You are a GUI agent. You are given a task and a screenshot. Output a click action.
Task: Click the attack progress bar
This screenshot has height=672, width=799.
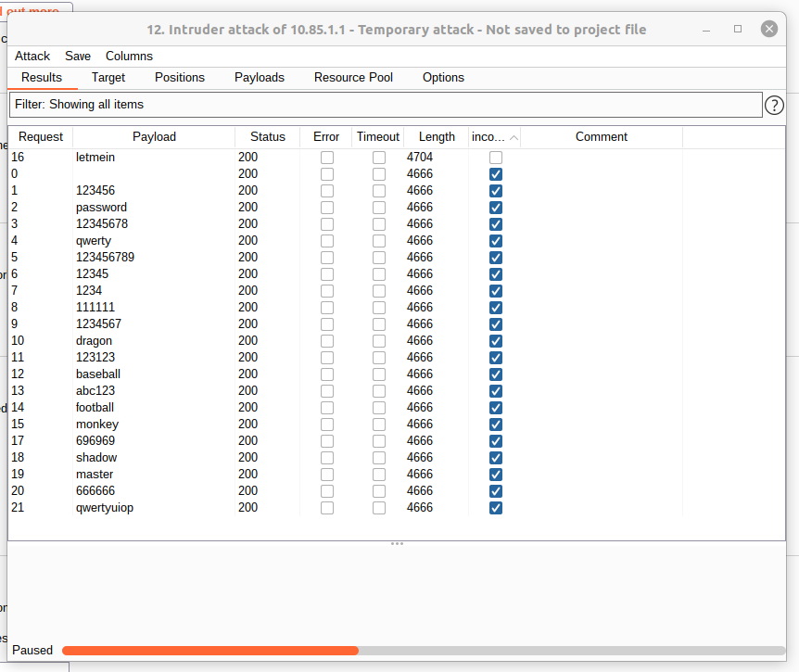click(x=423, y=651)
